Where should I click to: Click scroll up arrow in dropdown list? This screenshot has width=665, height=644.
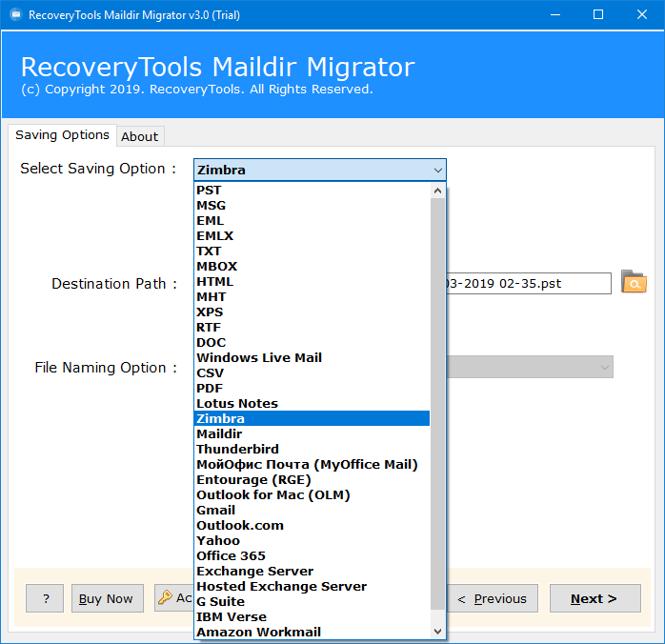(437, 191)
